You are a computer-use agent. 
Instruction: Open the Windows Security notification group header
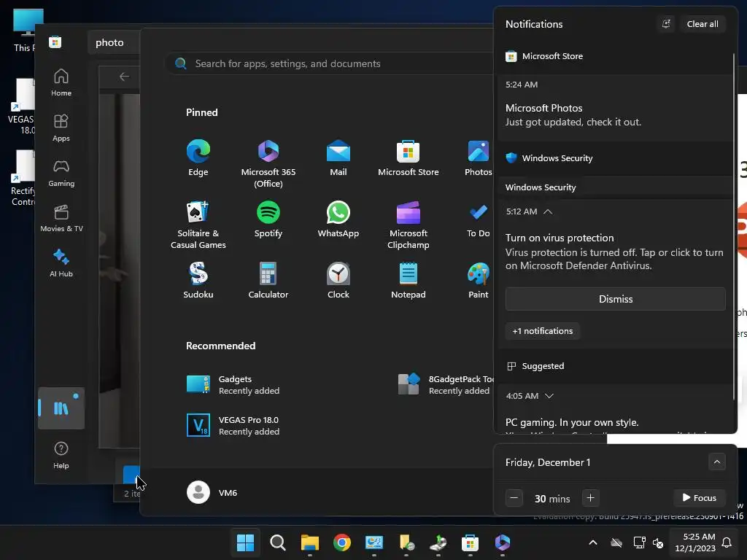pyautogui.click(x=615, y=158)
